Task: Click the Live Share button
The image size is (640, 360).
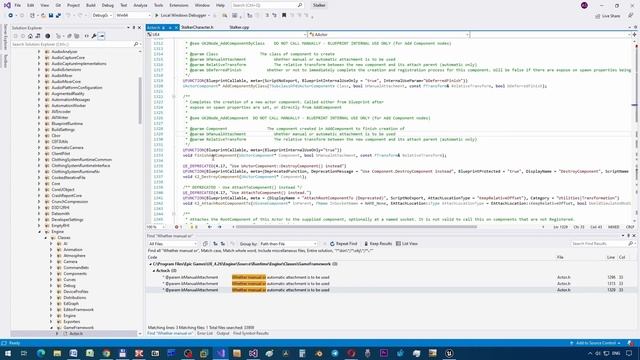Action: pyautogui.click(x=608, y=16)
